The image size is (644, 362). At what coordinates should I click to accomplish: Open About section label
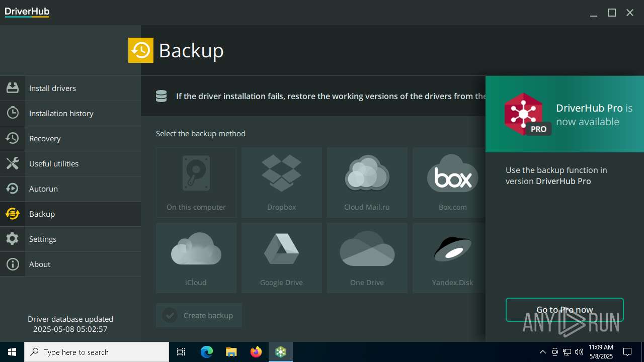pos(40,264)
